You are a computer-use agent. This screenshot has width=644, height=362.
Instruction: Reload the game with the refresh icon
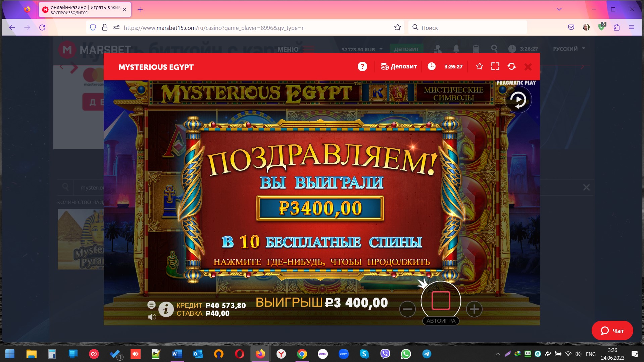pyautogui.click(x=511, y=66)
